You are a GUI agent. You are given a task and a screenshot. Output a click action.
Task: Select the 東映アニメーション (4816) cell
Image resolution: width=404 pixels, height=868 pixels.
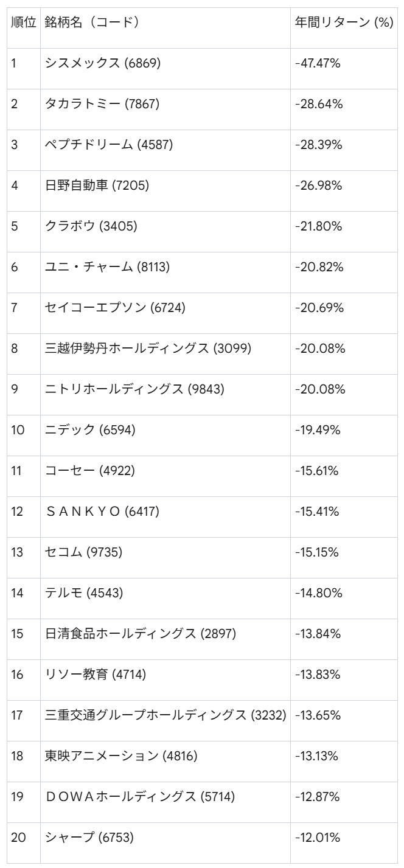[x=121, y=755]
